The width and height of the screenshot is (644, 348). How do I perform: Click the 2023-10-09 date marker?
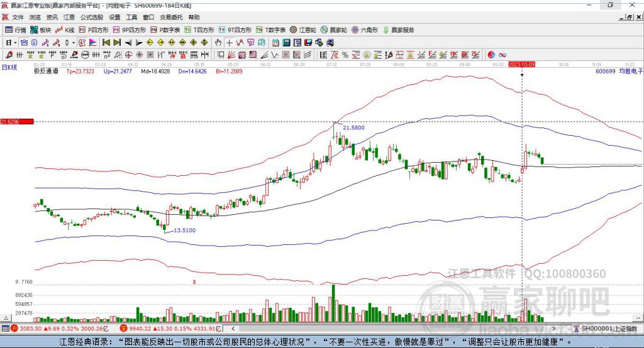[521, 65]
